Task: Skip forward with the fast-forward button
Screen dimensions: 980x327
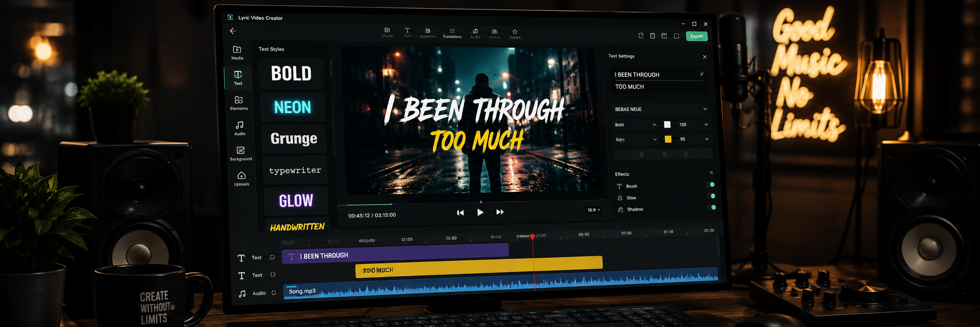Action: click(x=500, y=212)
